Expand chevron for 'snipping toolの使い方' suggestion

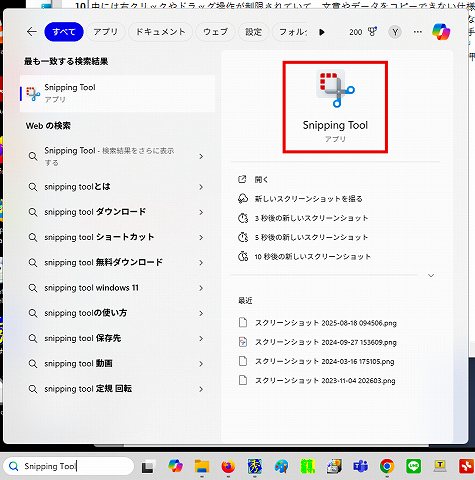(201, 313)
